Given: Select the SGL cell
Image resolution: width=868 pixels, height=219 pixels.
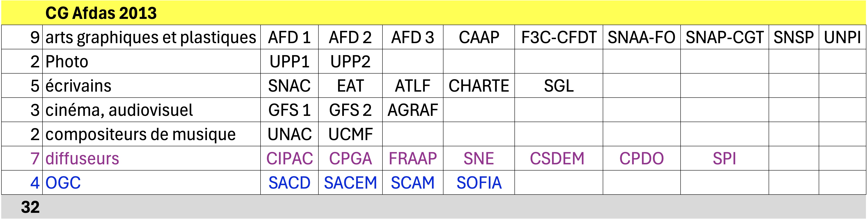Looking at the screenshot, I should tap(558, 86).
